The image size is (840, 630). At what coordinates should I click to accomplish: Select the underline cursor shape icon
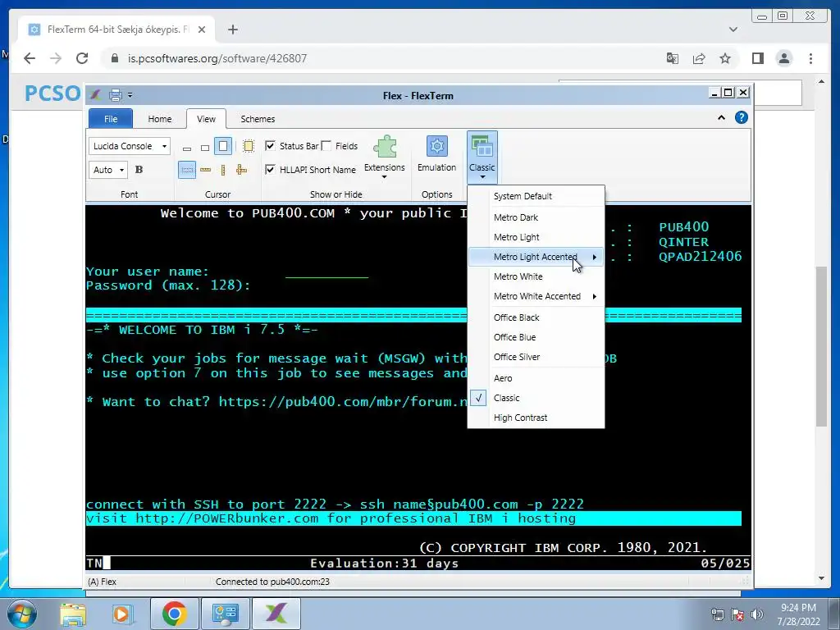[187, 148]
